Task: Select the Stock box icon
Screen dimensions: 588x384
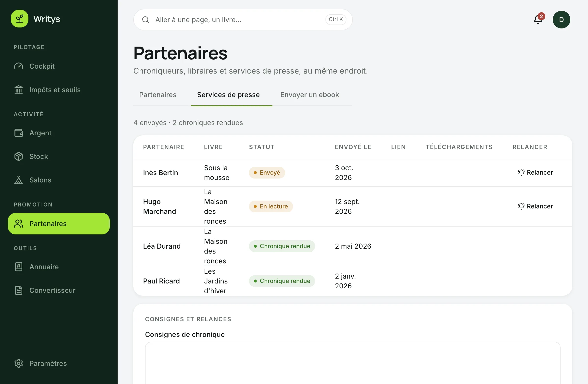Action: tap(19, 156)
